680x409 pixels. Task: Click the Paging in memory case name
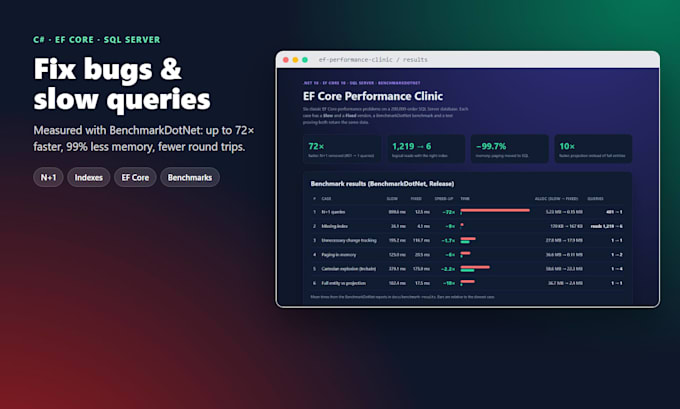tap(339, 255)
